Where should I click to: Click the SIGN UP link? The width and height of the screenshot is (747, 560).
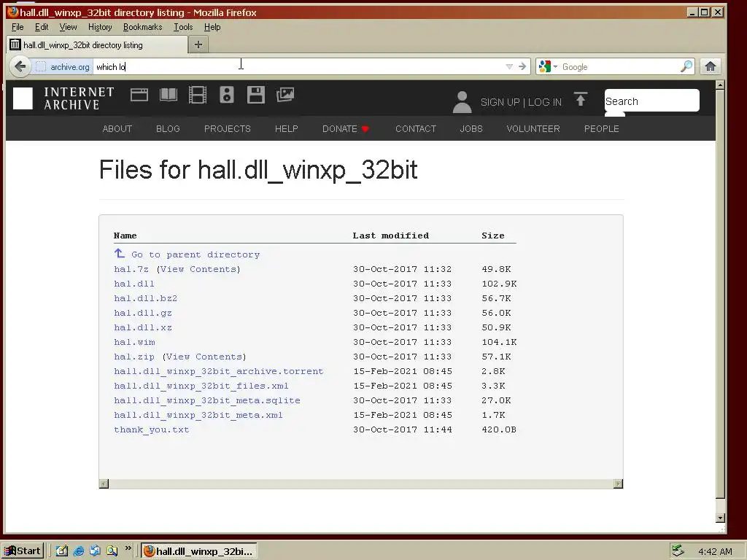tap(500, 102)
